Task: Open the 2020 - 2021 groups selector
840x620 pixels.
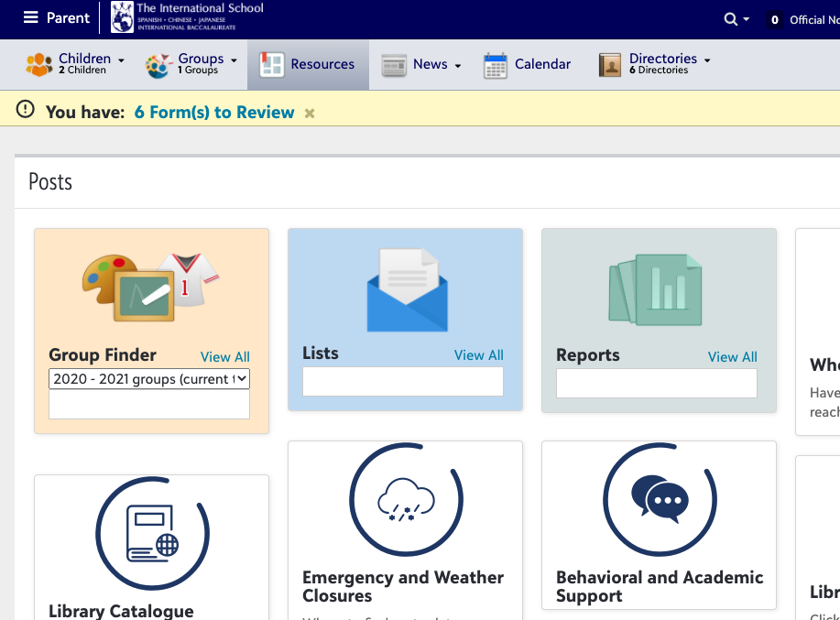Action: coord(149,379)
